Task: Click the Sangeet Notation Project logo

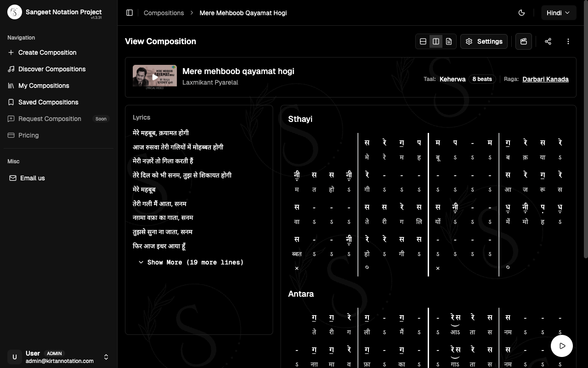Action: click(15, 12)
